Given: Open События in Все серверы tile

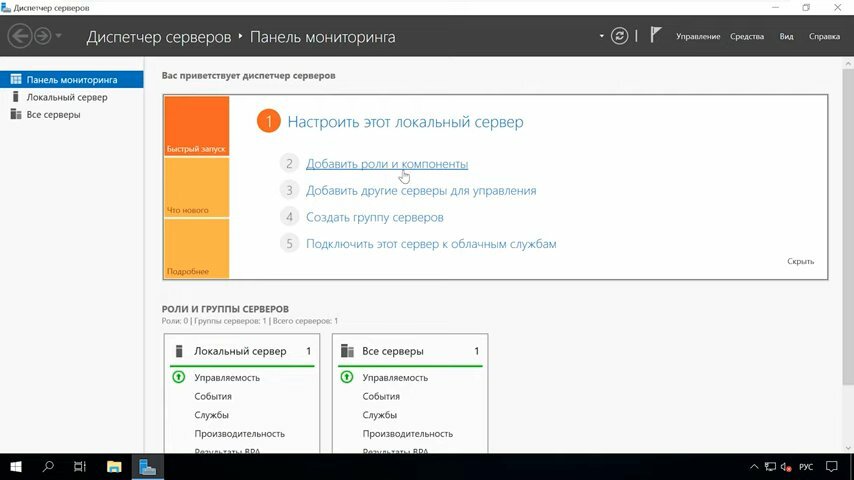Looking at the screenshot, I should (x=381, y=396).
